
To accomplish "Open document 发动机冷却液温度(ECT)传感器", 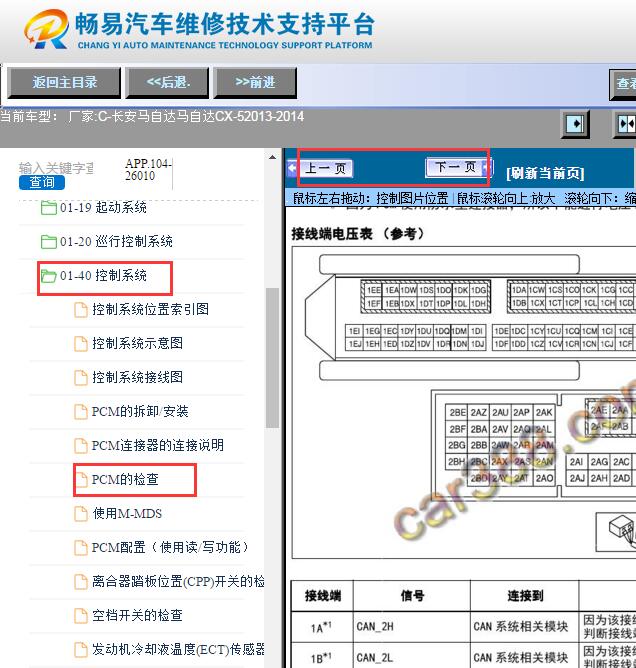I will [178, 650].
